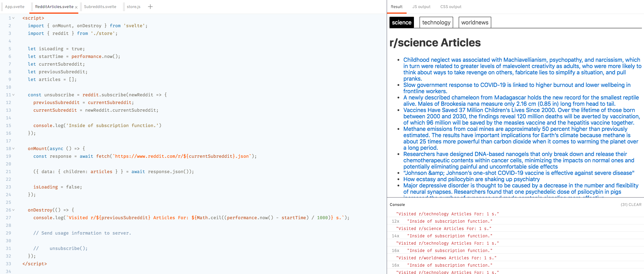644x274 pixels.
Task: Select the science subreddit button
Action: (x=402, y=22)
